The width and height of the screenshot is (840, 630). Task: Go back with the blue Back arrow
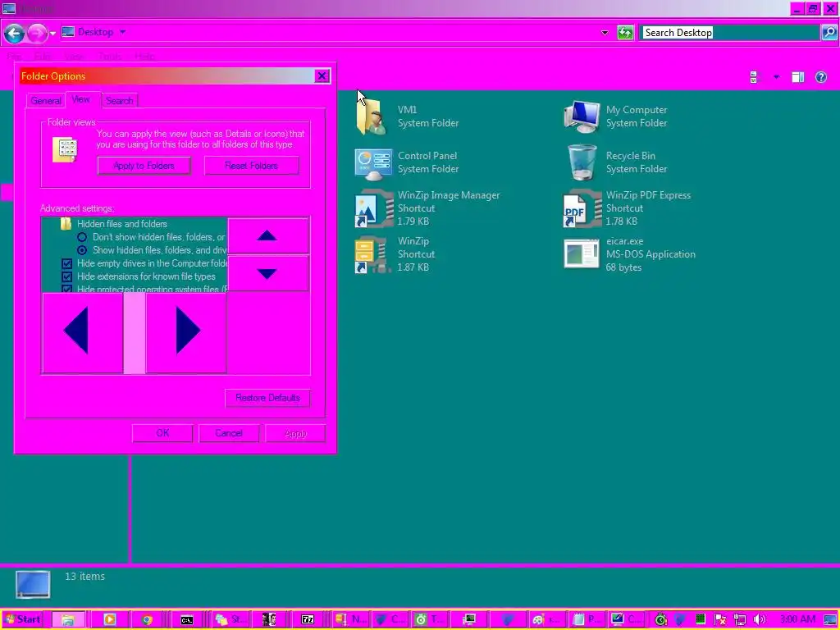(14, 33)
